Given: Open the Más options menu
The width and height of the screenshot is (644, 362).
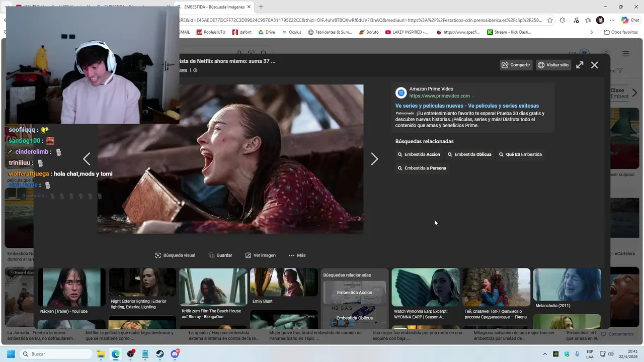Looking at the screenshot, I should 297,255.
